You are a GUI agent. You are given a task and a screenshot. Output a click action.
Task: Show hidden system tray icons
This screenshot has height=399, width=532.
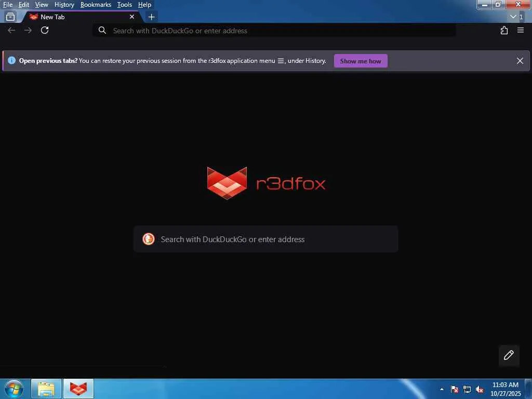point(442,389)
